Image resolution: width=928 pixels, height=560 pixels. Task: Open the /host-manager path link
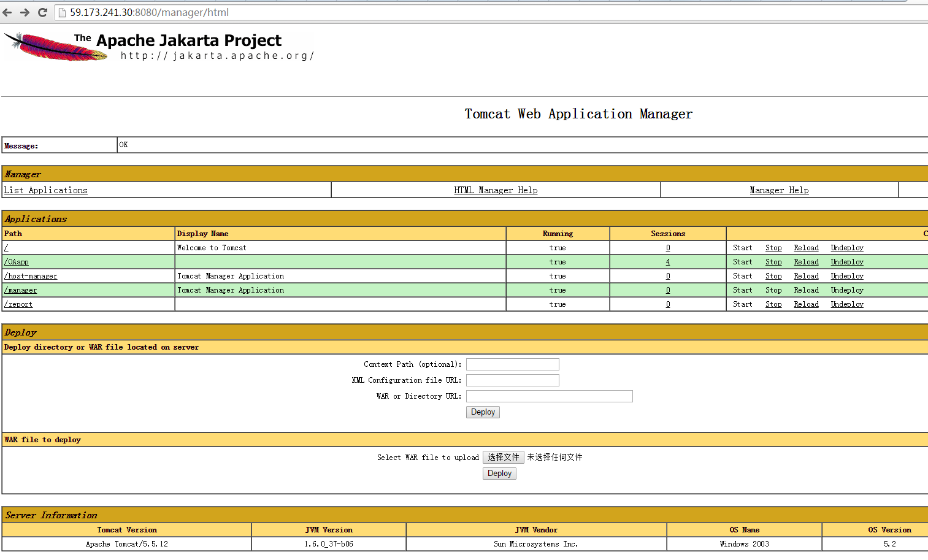tap(31, 276)
